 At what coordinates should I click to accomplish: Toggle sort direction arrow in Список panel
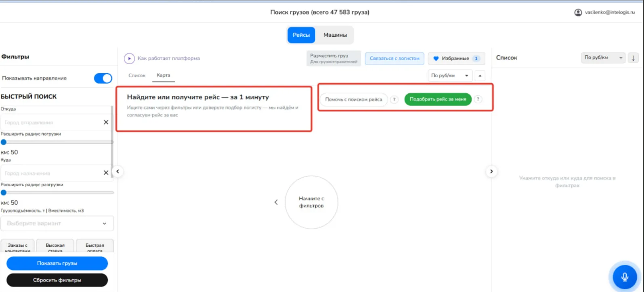[x=633, y=58]
